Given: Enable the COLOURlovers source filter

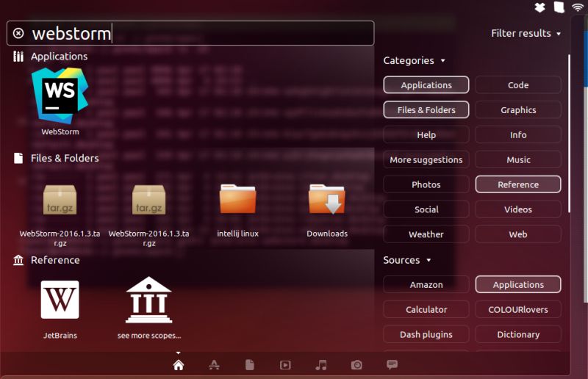Looking at the screenshot, I should 518,309.
